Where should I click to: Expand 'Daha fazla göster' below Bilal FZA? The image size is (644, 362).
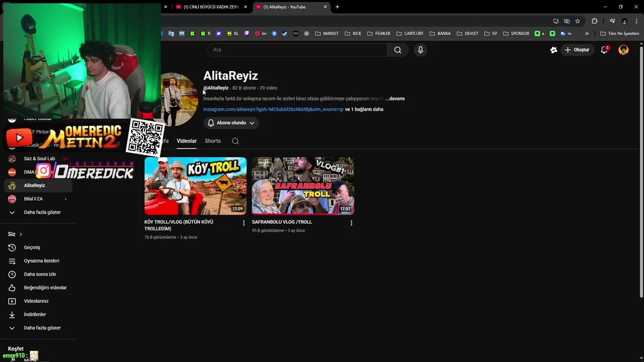point(38,212)
